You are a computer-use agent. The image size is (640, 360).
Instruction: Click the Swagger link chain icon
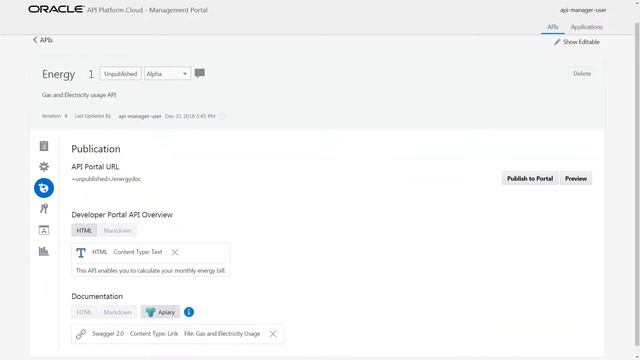(81, 334)
